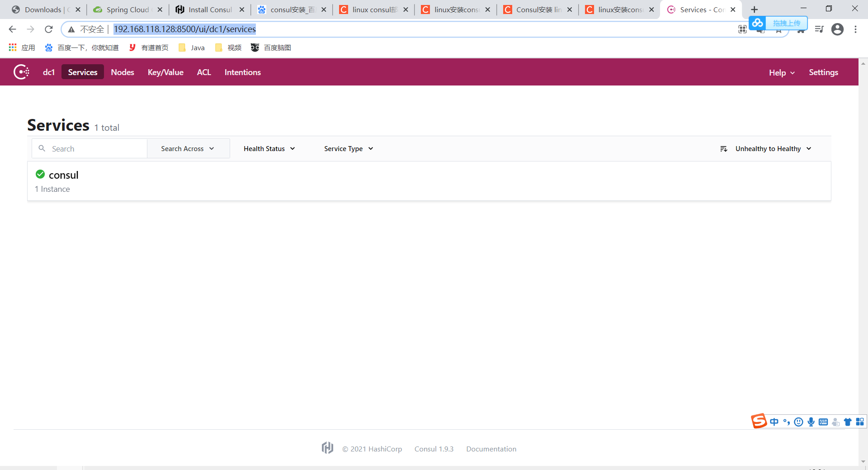Open the Intentions page
This screenshot has width=868, height=470.
pos(243,72)
